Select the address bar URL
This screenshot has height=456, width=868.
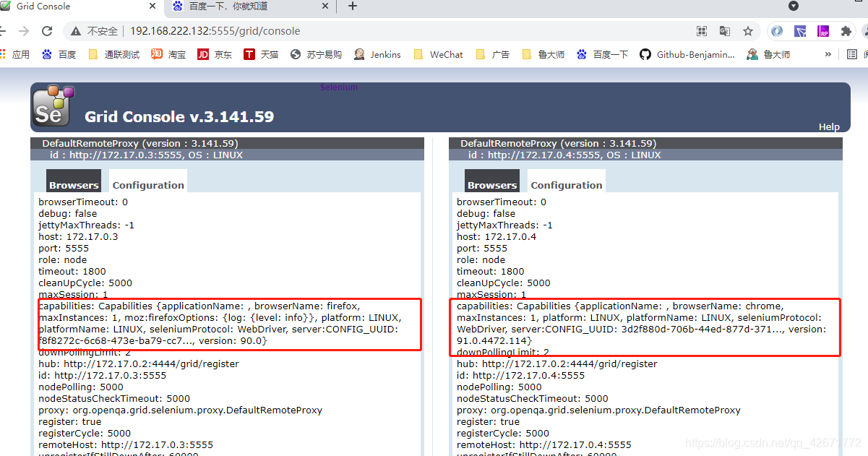[x=217, y=31]
